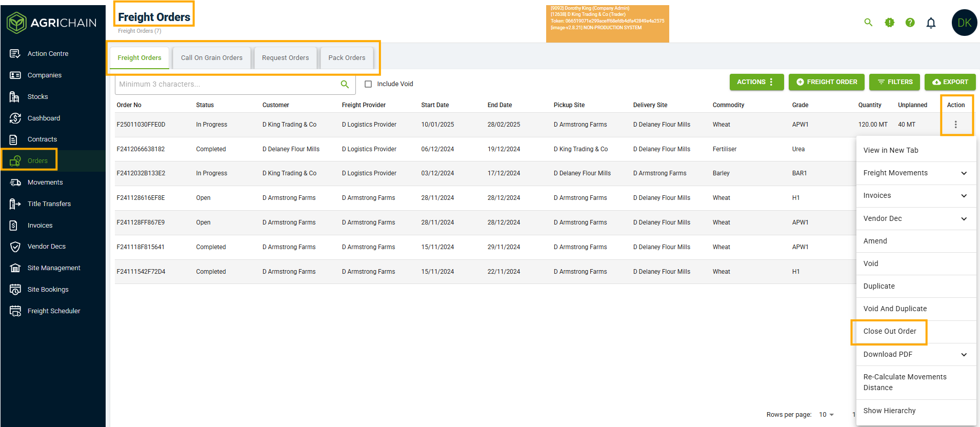Screen dimensions: 980x427
Task: Open the help question mark icon
Action: [910, 23]
